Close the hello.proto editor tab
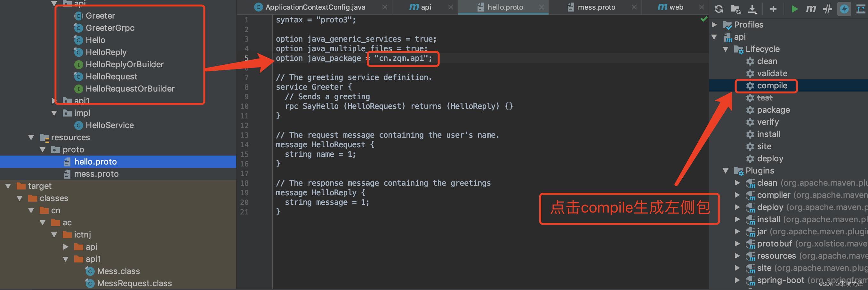The image size is (868, 290). (x=542, y=7)
